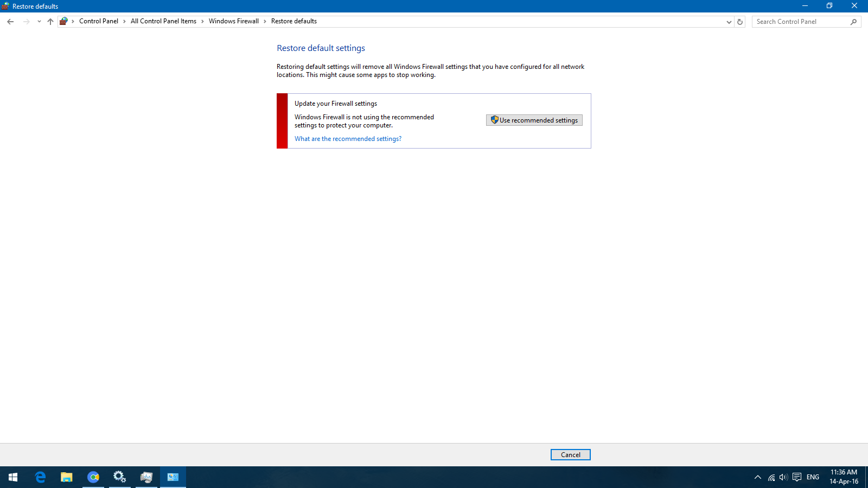Screen dimensions: 868x488
Task: Expand the chevron before Control Panel breadcrumb
Action: coord(73,22)
